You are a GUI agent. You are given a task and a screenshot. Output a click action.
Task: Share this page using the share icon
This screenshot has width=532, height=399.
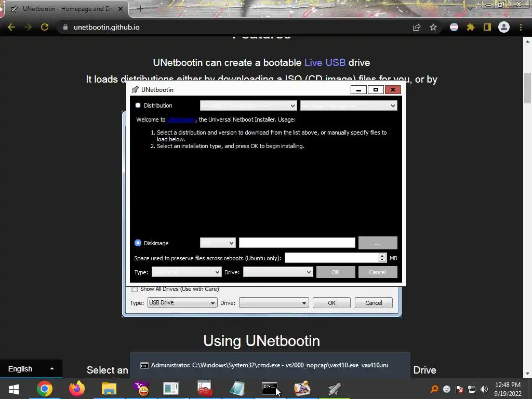(x=417, y=27)
